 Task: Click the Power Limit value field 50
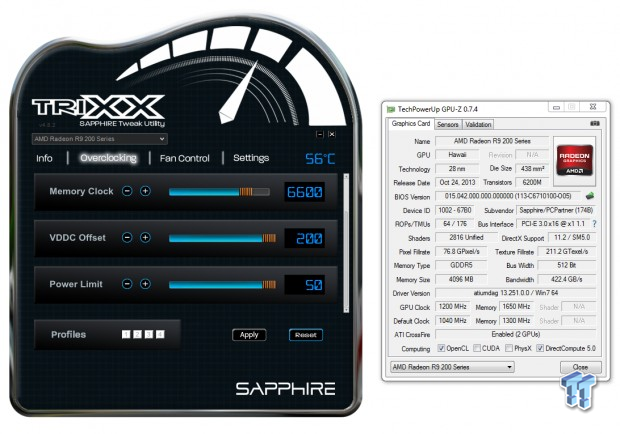[304, 285]
